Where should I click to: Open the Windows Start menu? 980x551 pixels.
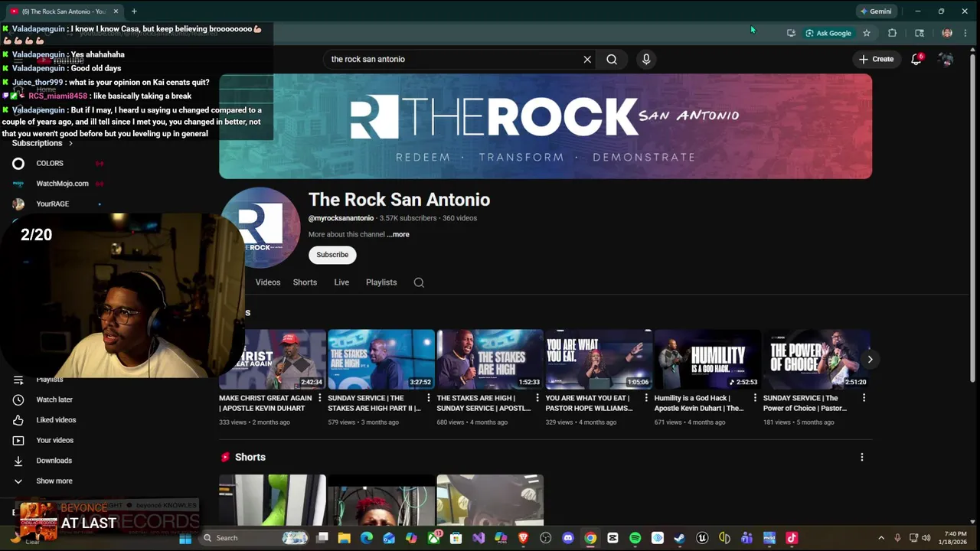(185, 538)
